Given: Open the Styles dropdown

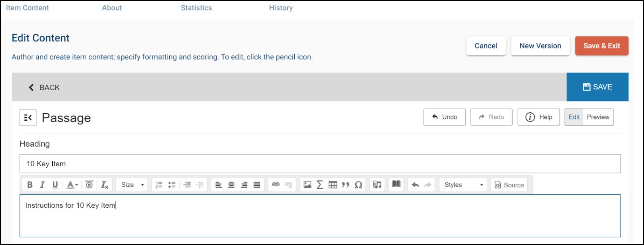Looking at the screenshot, I should tap(463, 185).
